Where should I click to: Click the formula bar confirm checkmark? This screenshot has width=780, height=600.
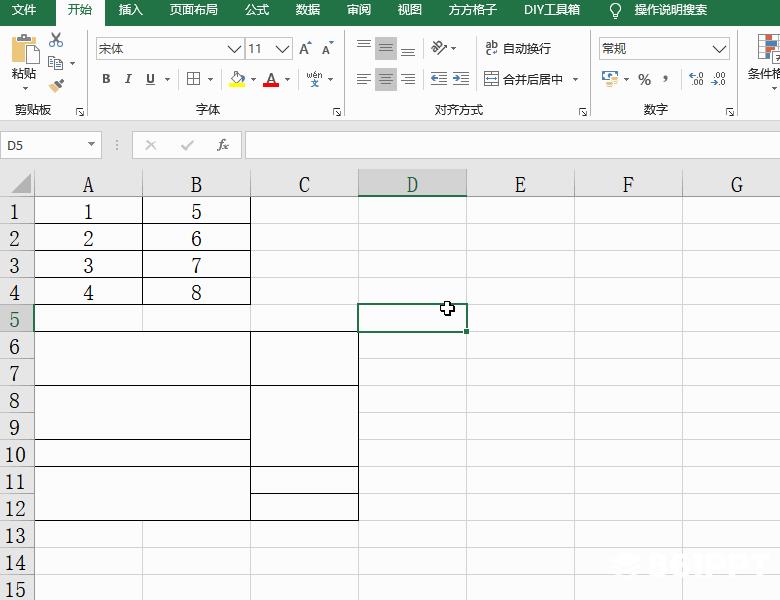[187, 145]
